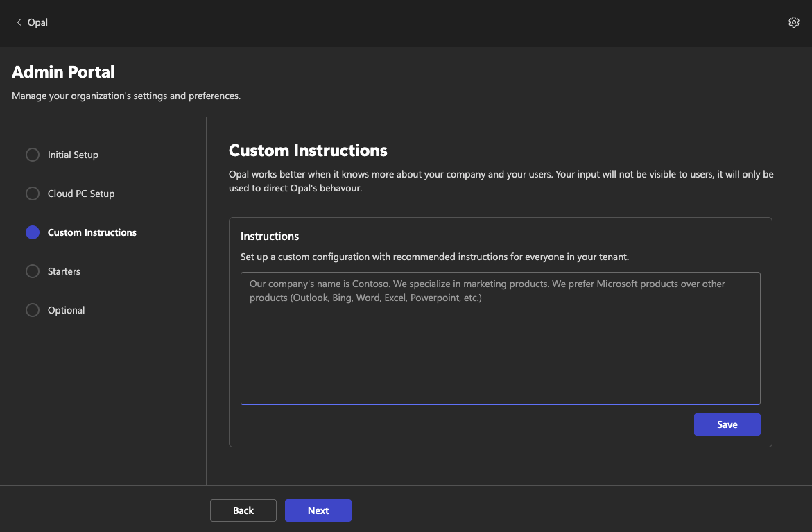Screen dimensions: 812x532
Task: Open the Optional step label
Action: (66, 310)
